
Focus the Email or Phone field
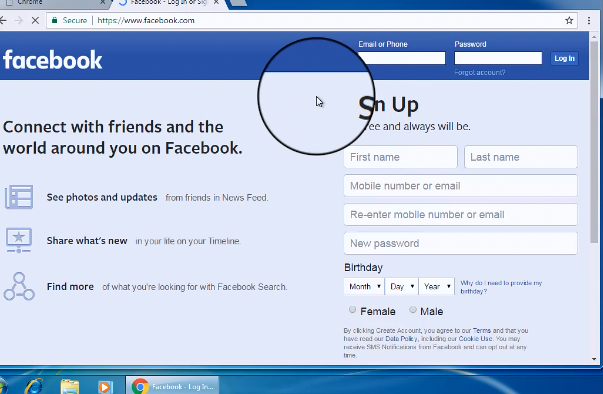402,58
